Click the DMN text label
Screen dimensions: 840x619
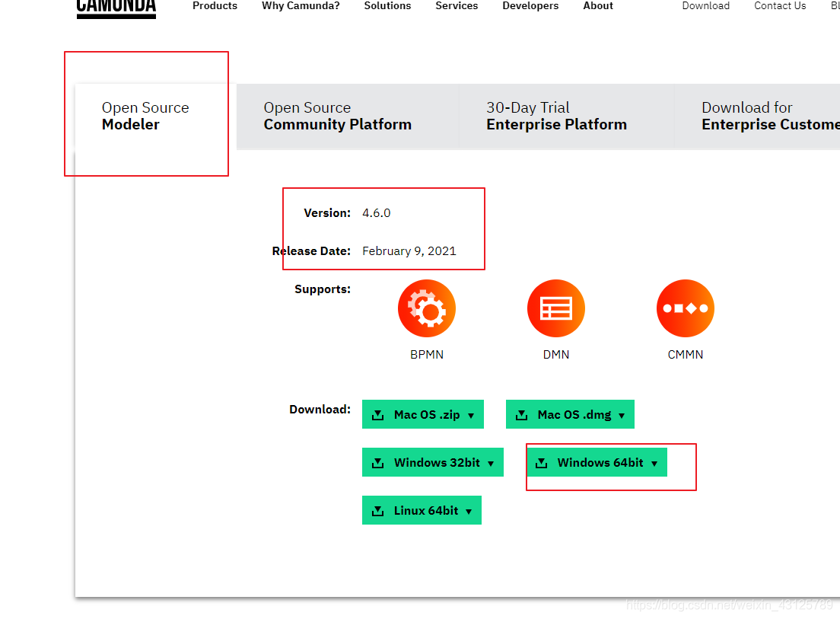556,355
